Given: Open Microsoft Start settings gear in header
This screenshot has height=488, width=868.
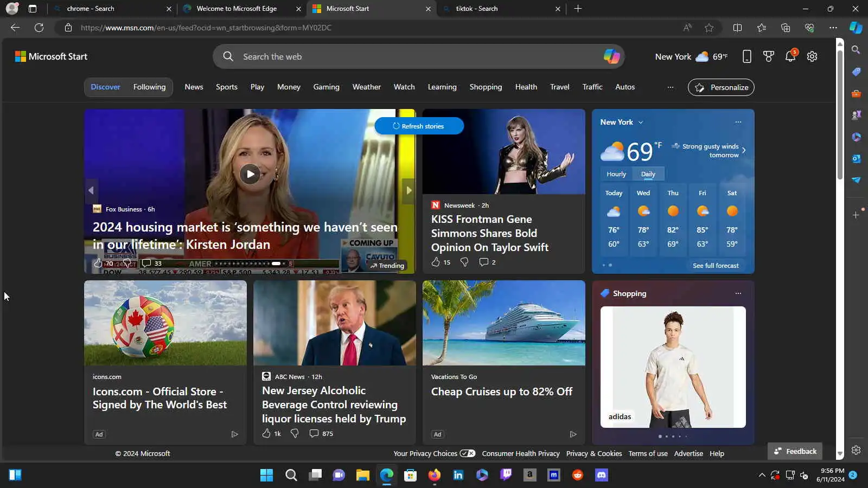Looking at the screenshot, I should tap(812, 56).
